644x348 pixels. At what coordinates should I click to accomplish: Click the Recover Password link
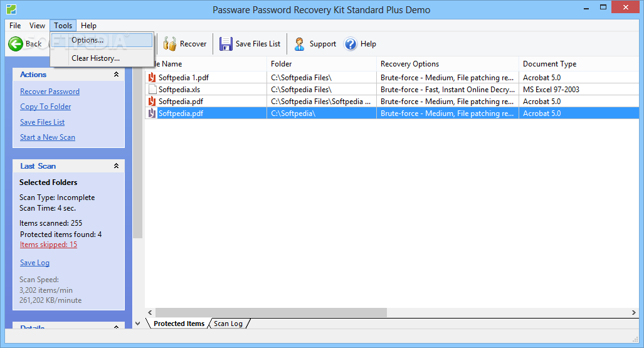click(x=50, y=91)
